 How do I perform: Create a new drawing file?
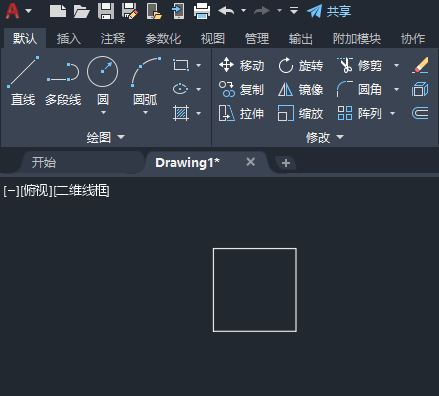coord(58,11)
